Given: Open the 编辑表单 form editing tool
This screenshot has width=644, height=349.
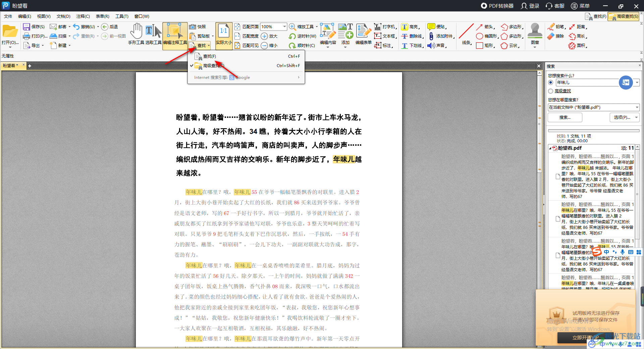Looking at the screenshot, I should (364, 34).
